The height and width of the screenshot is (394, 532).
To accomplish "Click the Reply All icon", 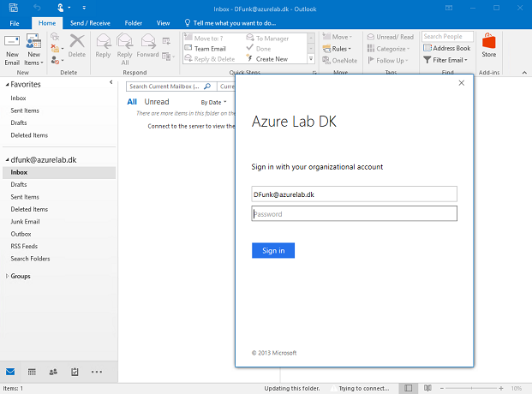I will click(x=124, y=50).
